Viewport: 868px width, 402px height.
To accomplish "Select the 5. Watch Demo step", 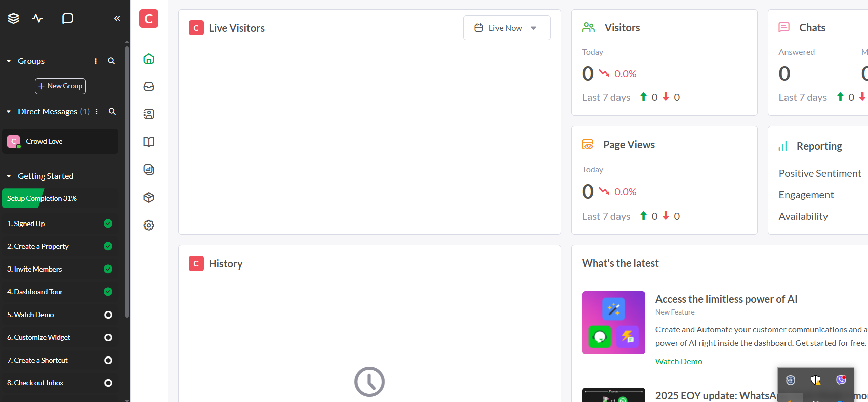I will click(x=60, y=315).
